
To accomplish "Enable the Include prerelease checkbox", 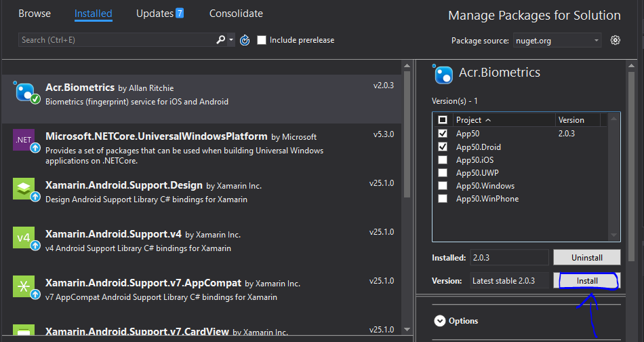I will (x=262, y=40).
